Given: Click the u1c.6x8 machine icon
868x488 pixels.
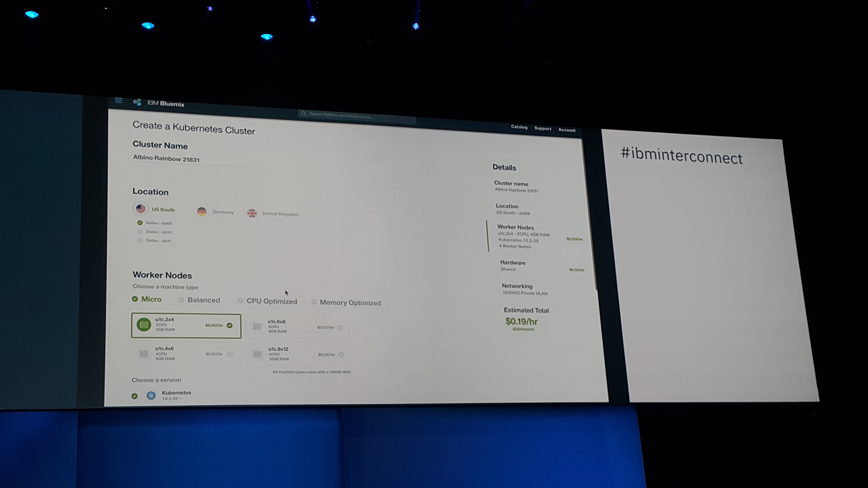Looking at the screenshot, I should coord(257,326).
